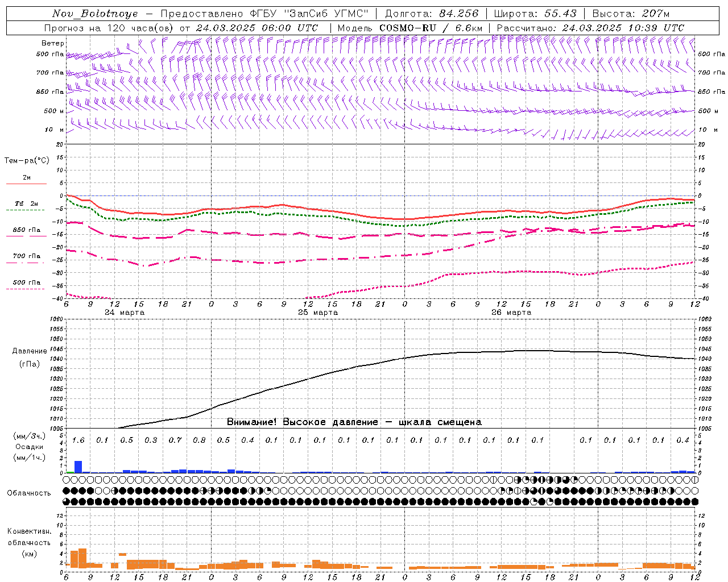Screen dimensions: 728x582
Task: Click the "Высота: 207м" elevation value
Action: (x=631, y=14)
